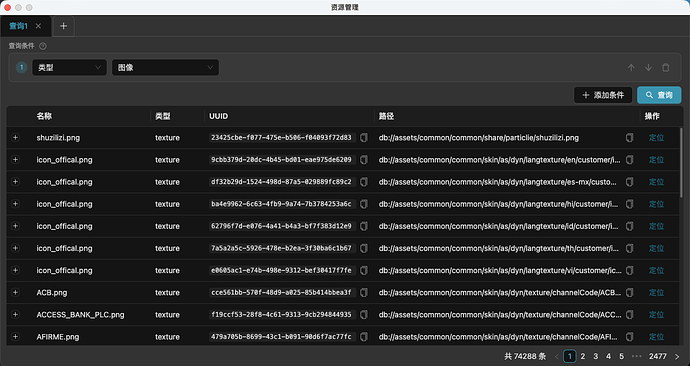This screenshot has height=366, width=690.
Task: Open help icon beside 查询条件
Action: tap(43, 46)
